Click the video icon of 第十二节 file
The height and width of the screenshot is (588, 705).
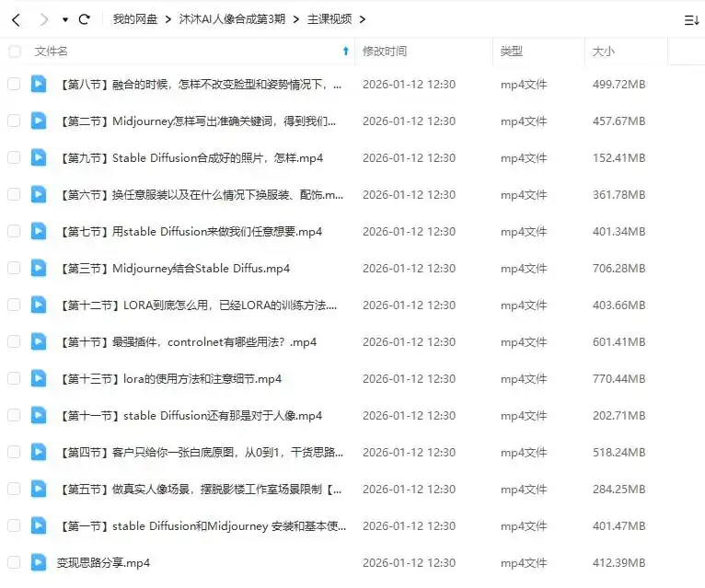(39, 305)
